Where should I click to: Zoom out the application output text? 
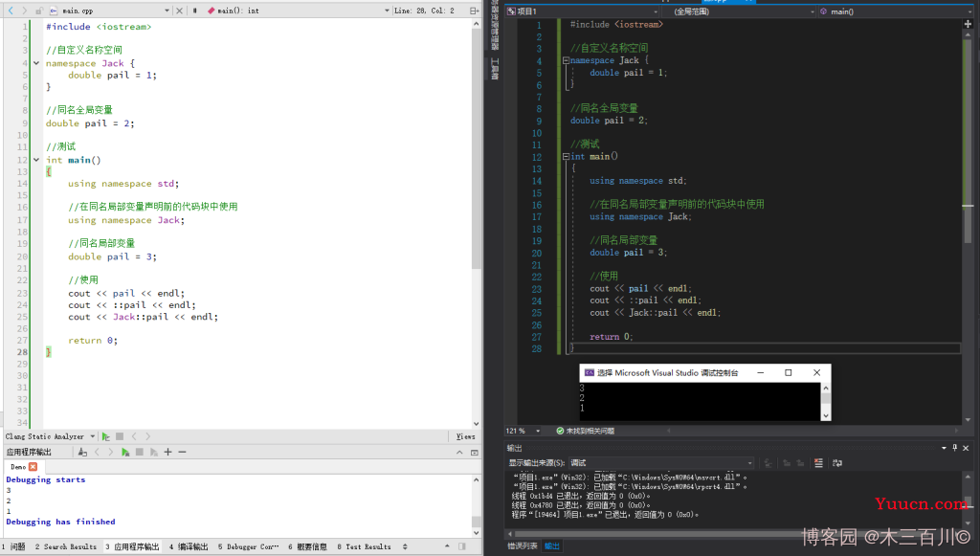coord(182,453)
